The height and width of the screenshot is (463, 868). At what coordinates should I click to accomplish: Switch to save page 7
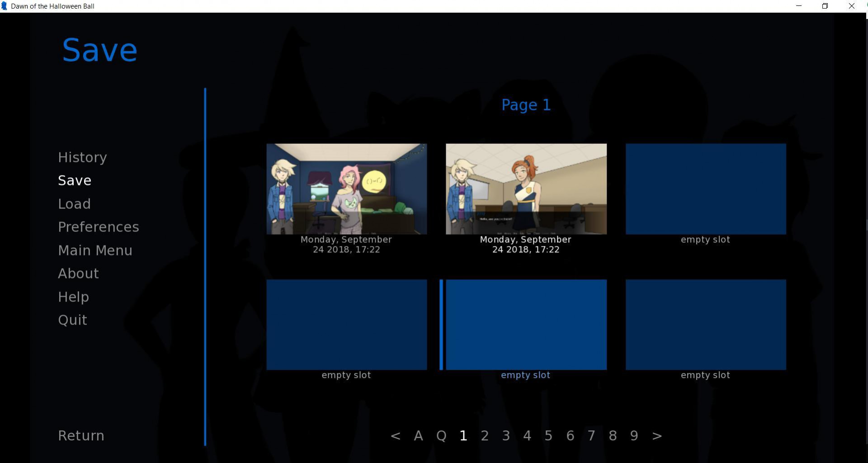591,436
